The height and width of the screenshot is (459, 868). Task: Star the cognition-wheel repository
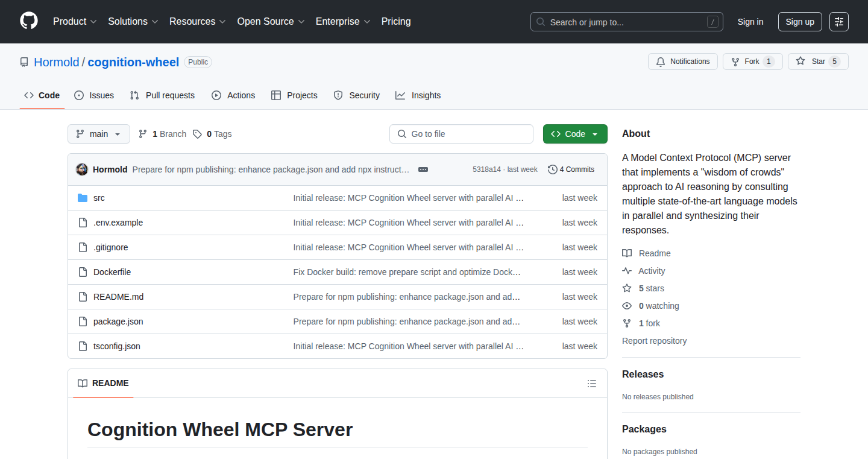[818, 62]
